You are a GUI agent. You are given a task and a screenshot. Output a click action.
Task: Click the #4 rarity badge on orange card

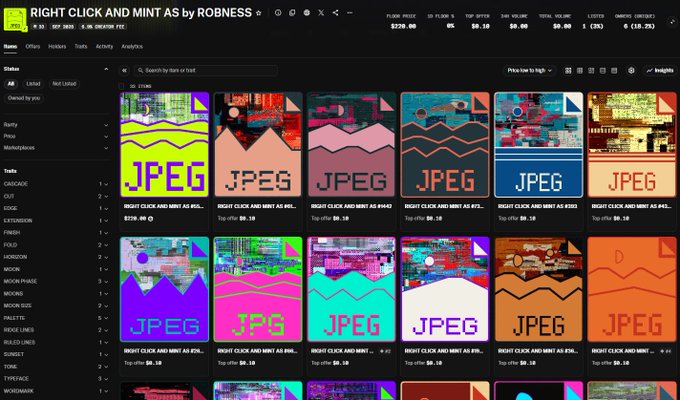point(666,351)
